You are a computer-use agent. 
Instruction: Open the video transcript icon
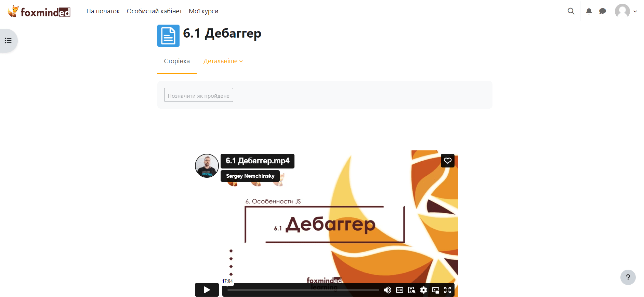(412, 290)
